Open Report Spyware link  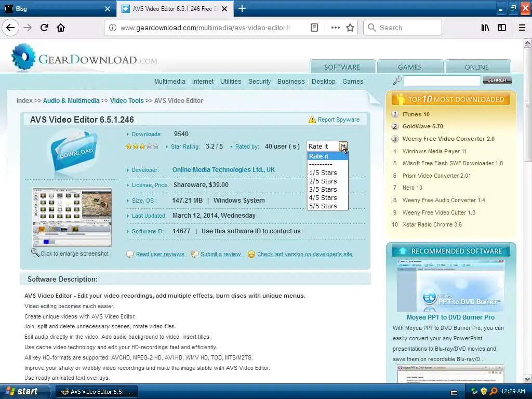(339, 119)
